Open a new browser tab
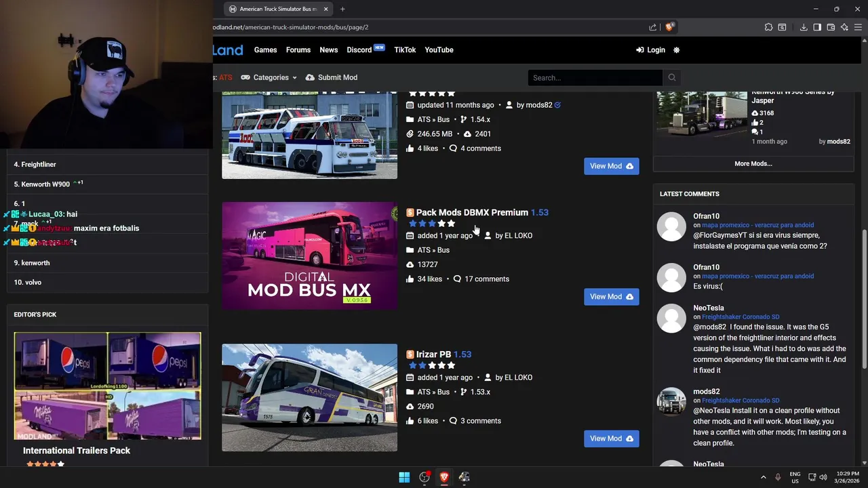The height and width of the screenshot is (488, 868). (x=342, y=9)
